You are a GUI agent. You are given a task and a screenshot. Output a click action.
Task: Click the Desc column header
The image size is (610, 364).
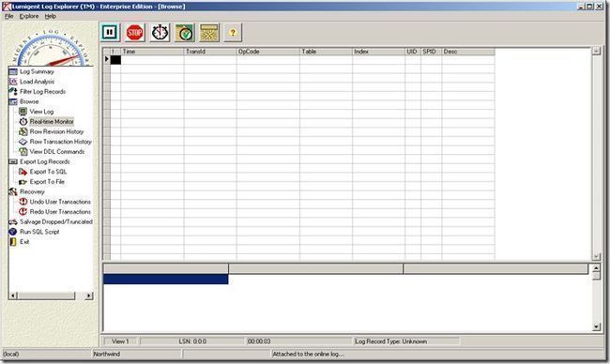[x=468, y=52]
